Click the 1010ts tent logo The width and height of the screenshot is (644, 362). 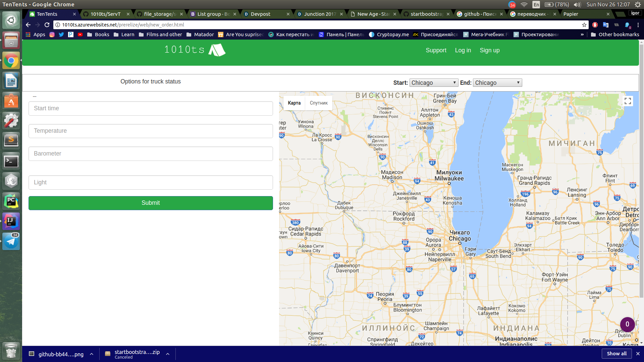217,50
